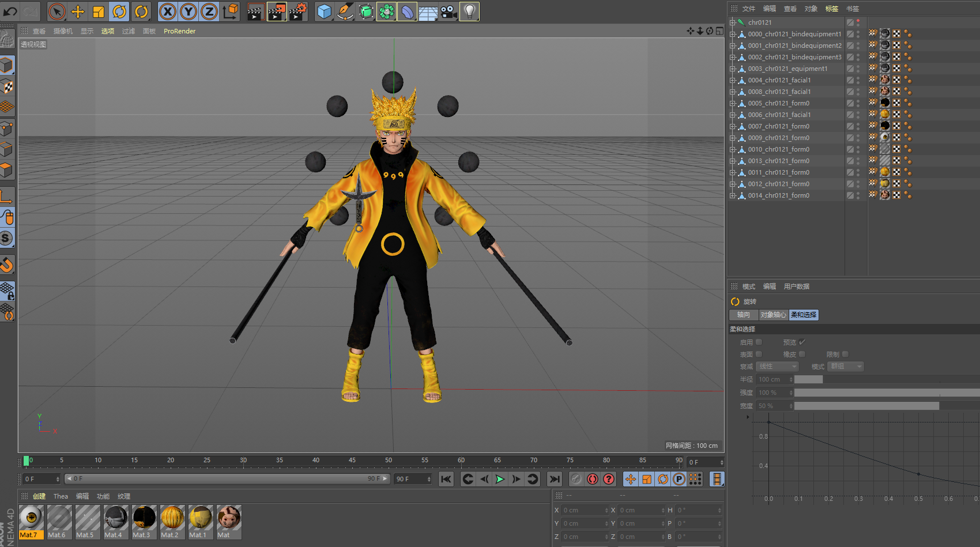Adjust the 宽度 width slider
The height and width of the screenshot is (547, 980).
coord(887,406)
